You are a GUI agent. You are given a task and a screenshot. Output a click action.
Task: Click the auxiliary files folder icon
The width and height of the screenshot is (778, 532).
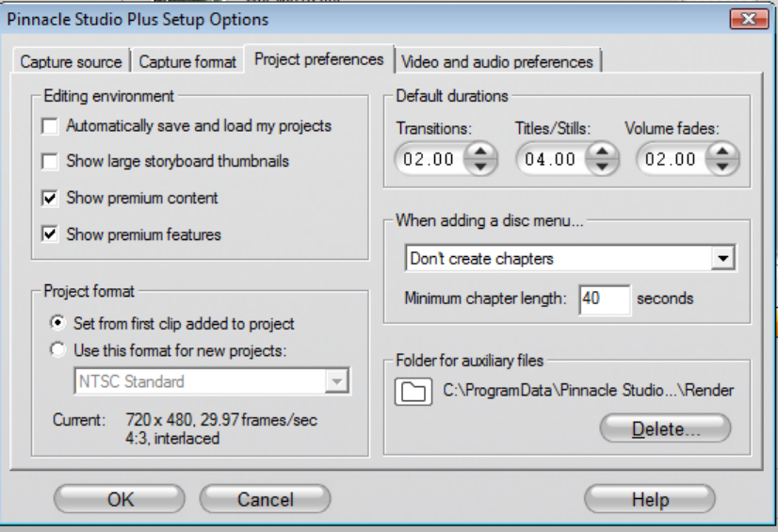point(411,391)
